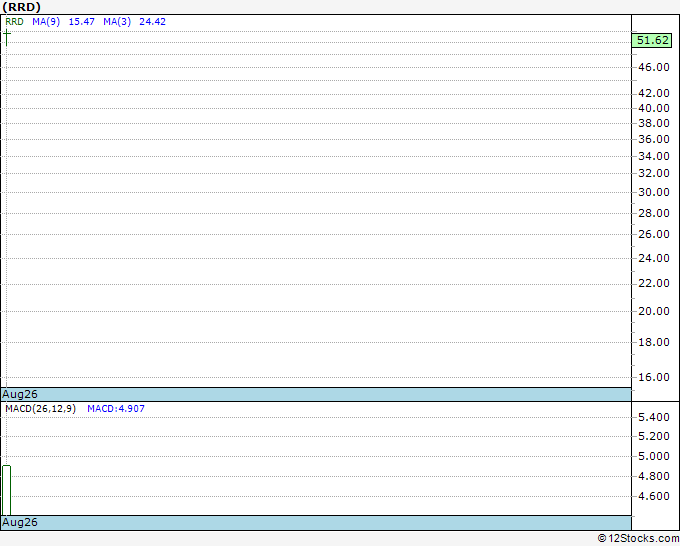
Task: Click the 20.00 price axis label
Action: 654,311
